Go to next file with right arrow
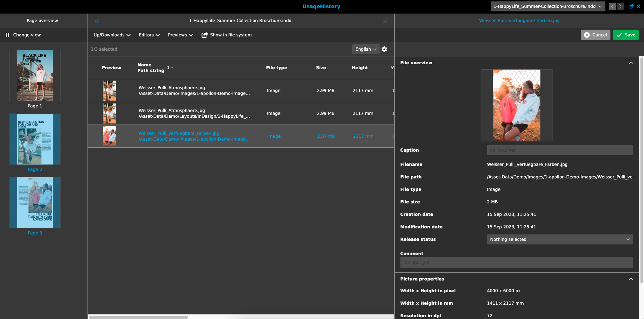Image resolution: width=644 pixels, height=319 pixels. click(x=620, y=6)
